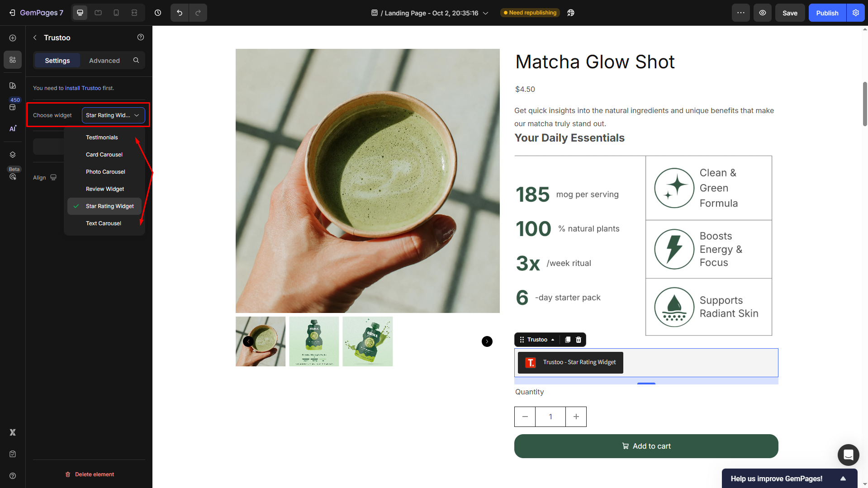
Task: Delete Trustoo element via trash icon
Action: (x=579, y=340)
